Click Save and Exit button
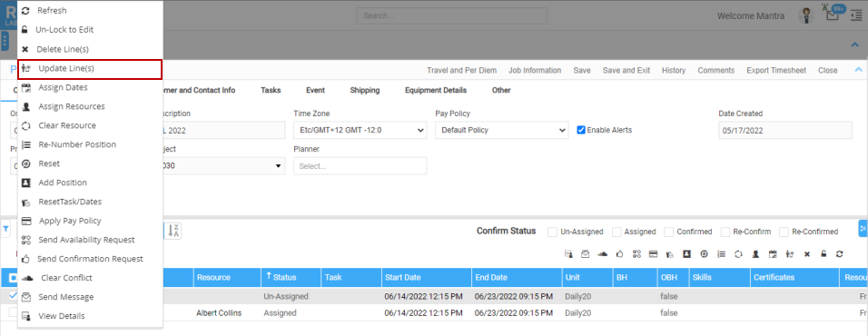 (626, 70)
